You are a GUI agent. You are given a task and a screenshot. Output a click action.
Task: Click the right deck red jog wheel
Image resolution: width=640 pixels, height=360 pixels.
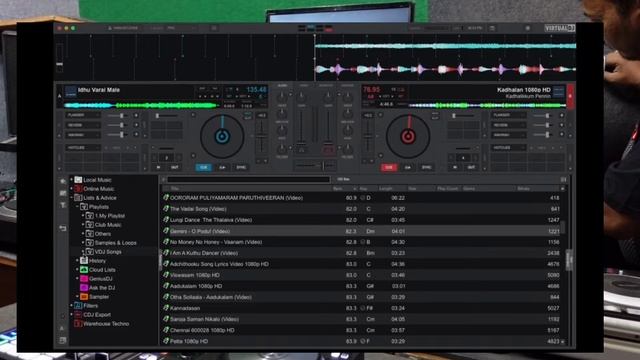[408, 136]
